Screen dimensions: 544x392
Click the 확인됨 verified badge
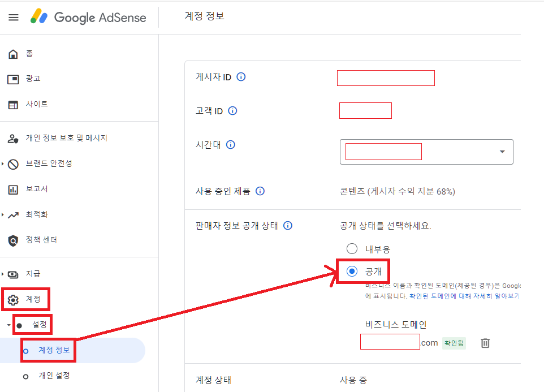pyautogui.click(x=453, y=343)
